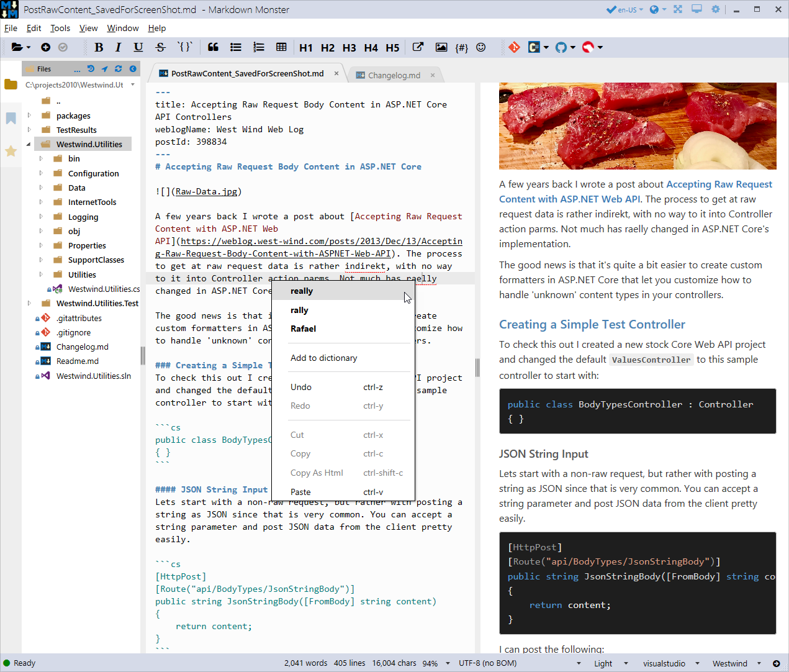Insert a table via toolbar
This screenshot has width=789, height=672.
pyautogui.click(x=281, y=47)
